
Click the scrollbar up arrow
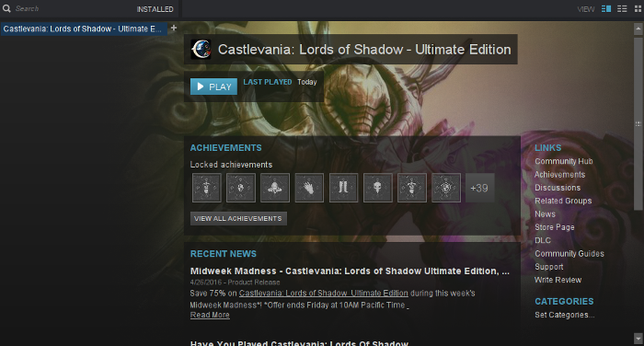pyautogui.click(x=638, y=29)
